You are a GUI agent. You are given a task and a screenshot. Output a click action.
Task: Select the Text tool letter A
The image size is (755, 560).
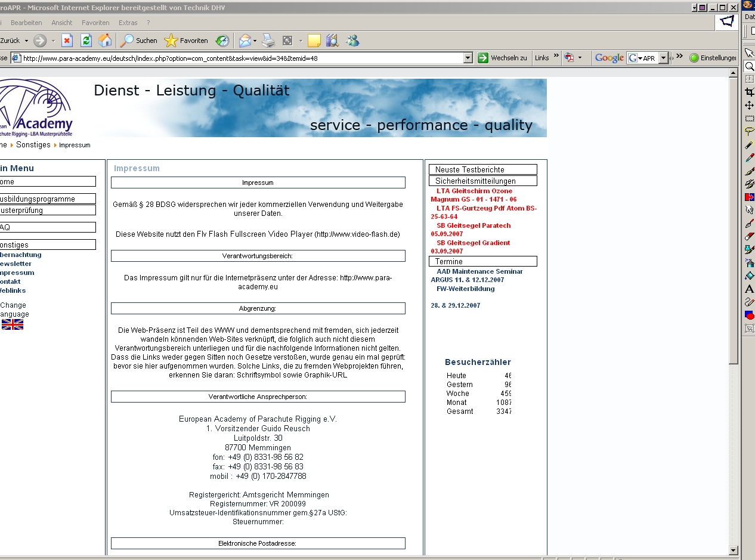750,289
